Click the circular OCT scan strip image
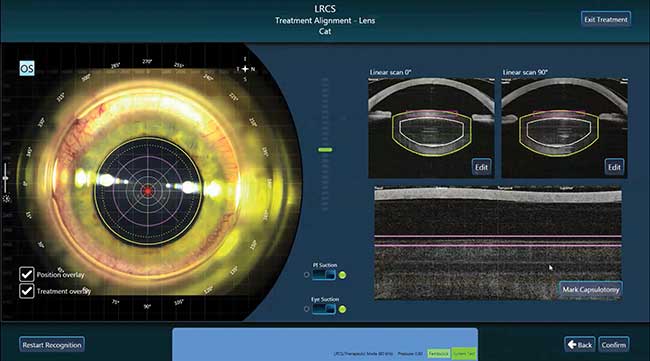Image resolution: width=650 pixels, height=361 pixels. click(498, 243)
